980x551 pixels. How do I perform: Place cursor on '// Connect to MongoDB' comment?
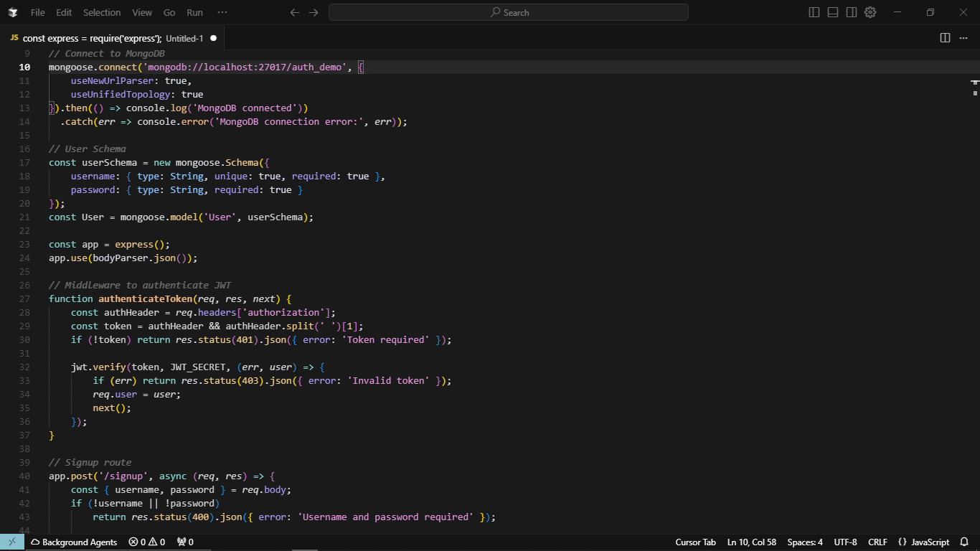(107, 54)
